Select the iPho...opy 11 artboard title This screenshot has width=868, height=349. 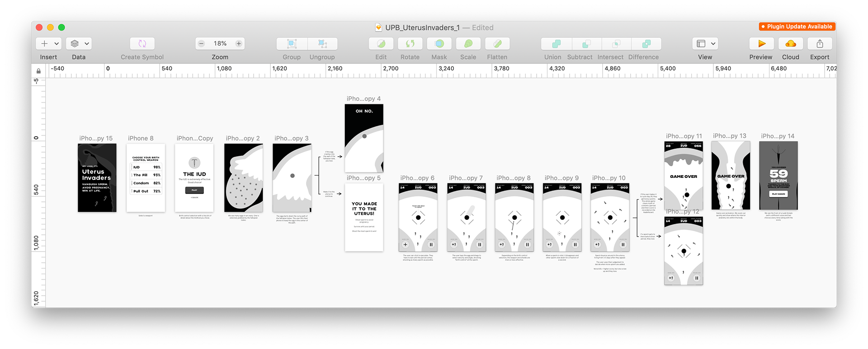click(684, 136)
